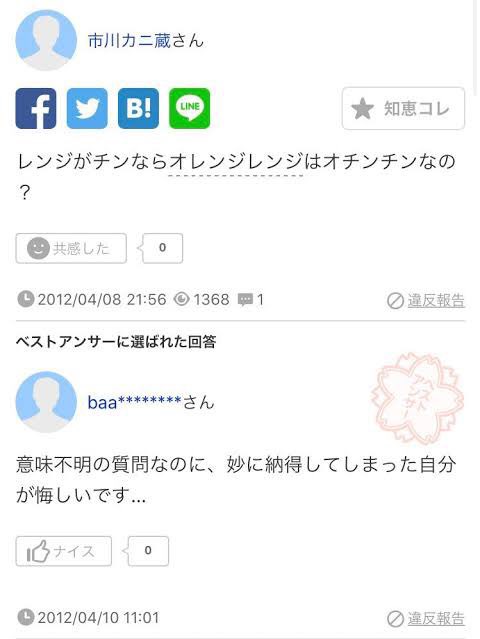Click the ナイス count bubble
This screenshot has height=639, width=480.
tap(148, 551)
